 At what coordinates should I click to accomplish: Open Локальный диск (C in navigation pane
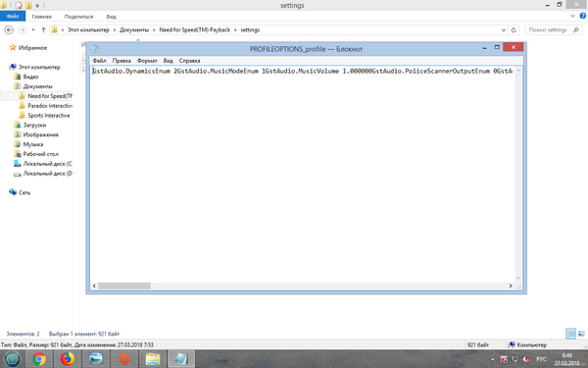click(47, 164)
